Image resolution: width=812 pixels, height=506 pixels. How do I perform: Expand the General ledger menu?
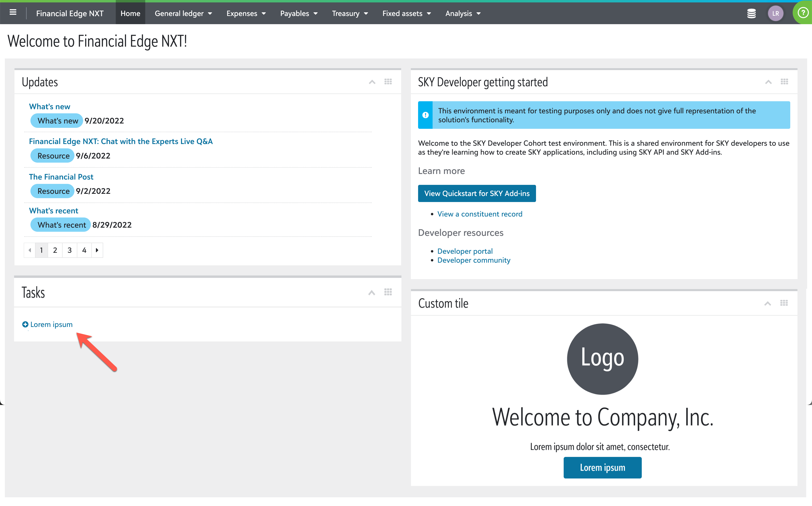pos(183,13)
